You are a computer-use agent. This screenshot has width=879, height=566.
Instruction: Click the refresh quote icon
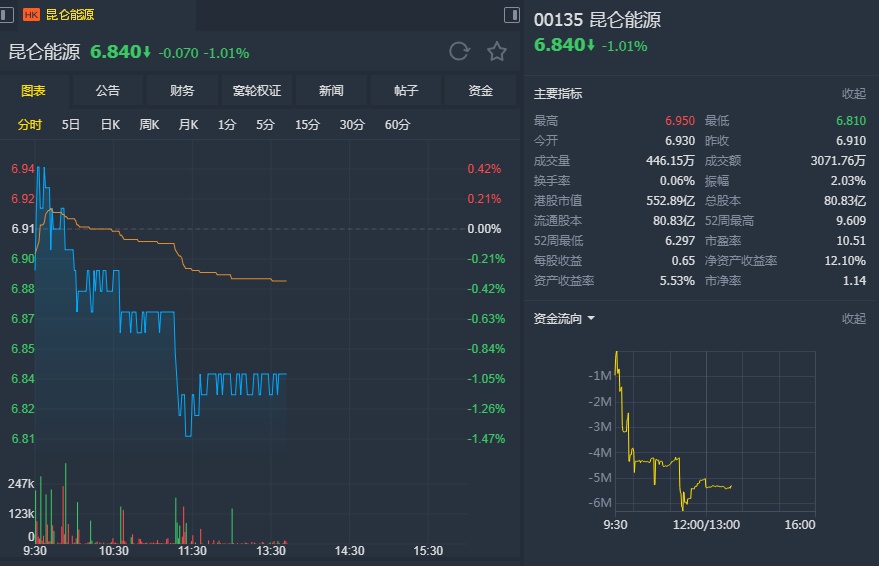(x=459, y=52)
